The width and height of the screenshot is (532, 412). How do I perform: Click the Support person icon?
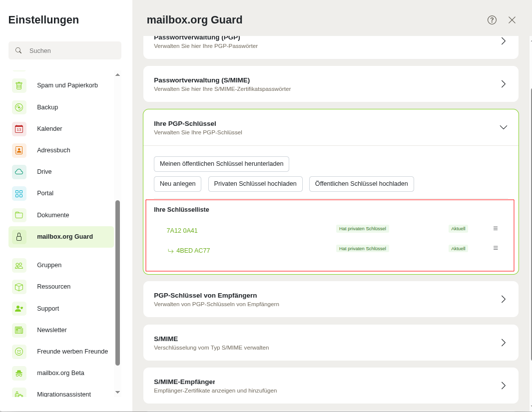pos(19,309)
